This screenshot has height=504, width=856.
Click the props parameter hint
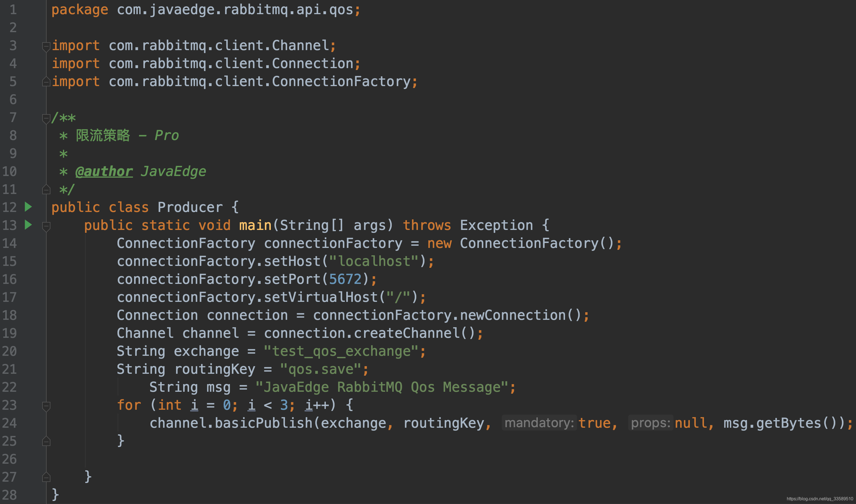click(x=650, y=423)
